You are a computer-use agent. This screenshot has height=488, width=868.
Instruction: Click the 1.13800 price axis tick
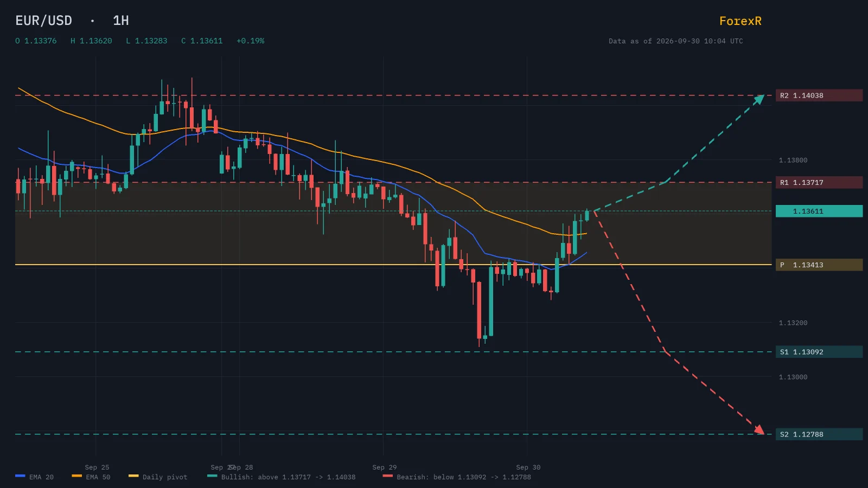tap(793, 160)
